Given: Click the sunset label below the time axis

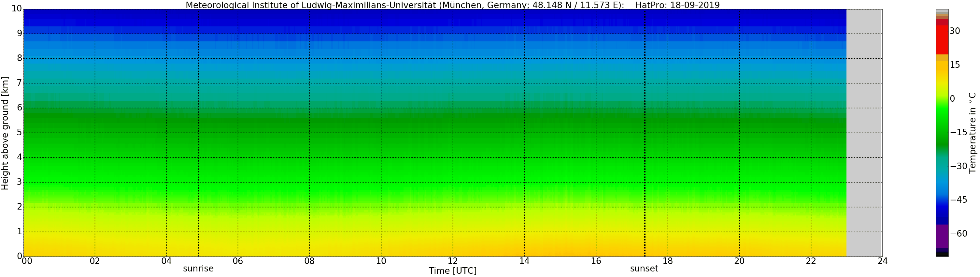Looking at the screenshot, I should pos(644,269).
